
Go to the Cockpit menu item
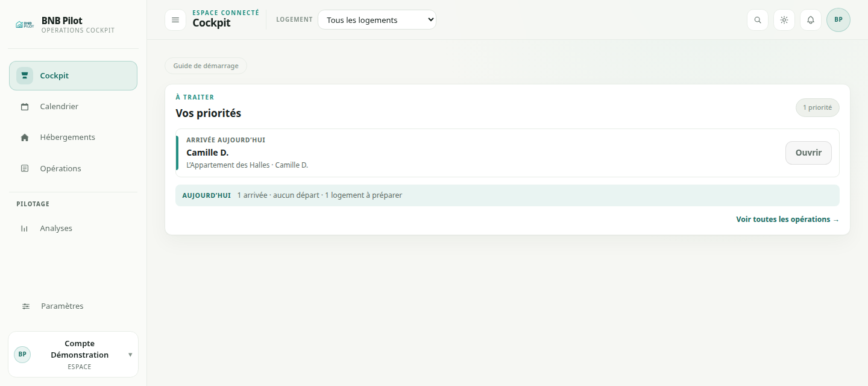[x=73, y=76]
